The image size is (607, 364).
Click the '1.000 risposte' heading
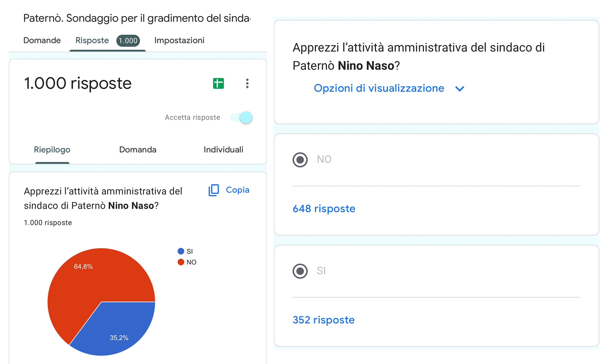(x=78, y=83)
